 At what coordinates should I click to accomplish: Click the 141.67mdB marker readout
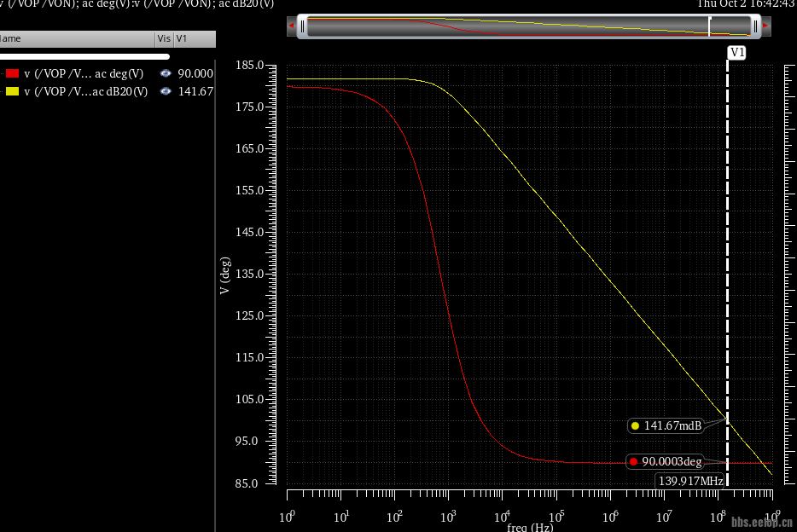[672, 425]
